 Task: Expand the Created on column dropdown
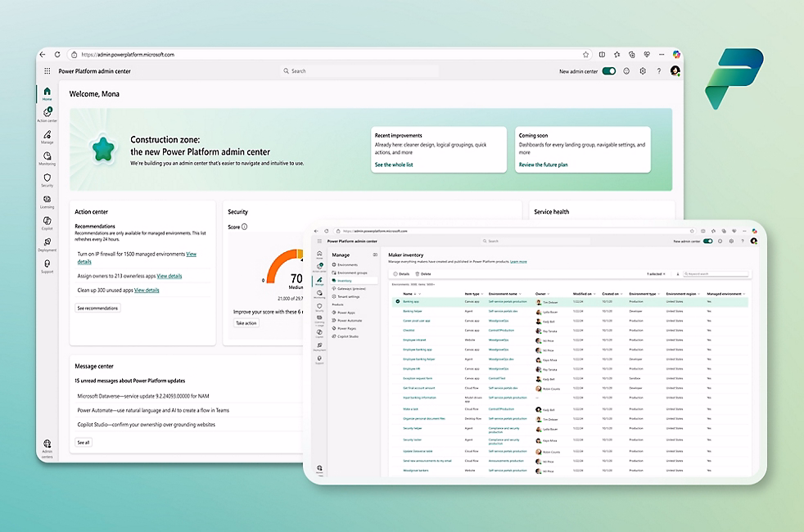(x=621, y=294)
